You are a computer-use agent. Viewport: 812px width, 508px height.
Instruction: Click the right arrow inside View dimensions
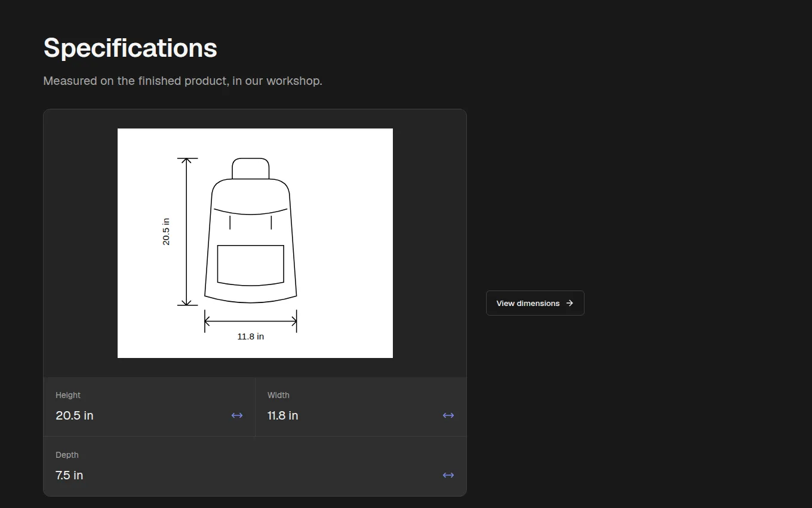coord(570,303)
